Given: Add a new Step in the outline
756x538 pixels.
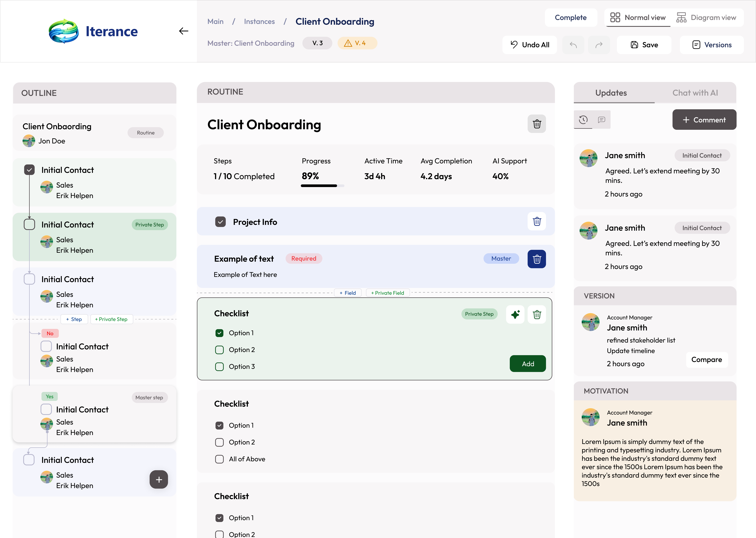Looking at the screenshot, I should coord(74,319).
